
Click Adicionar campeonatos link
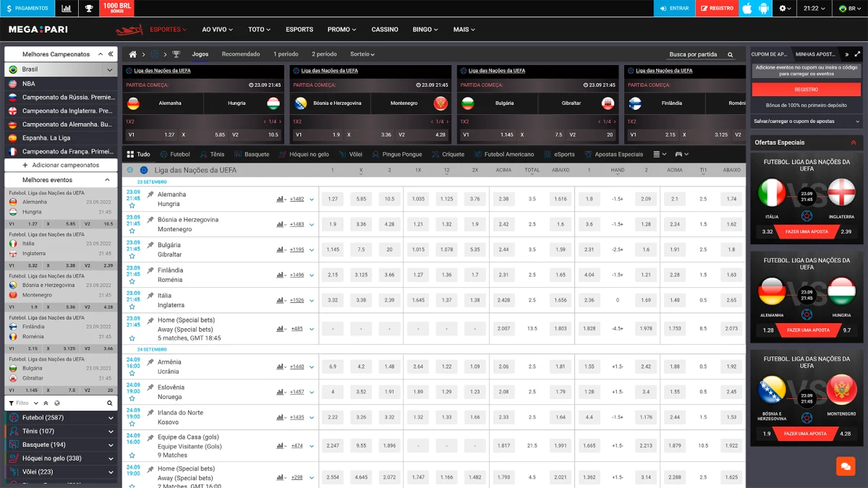[x=61, y=166]
